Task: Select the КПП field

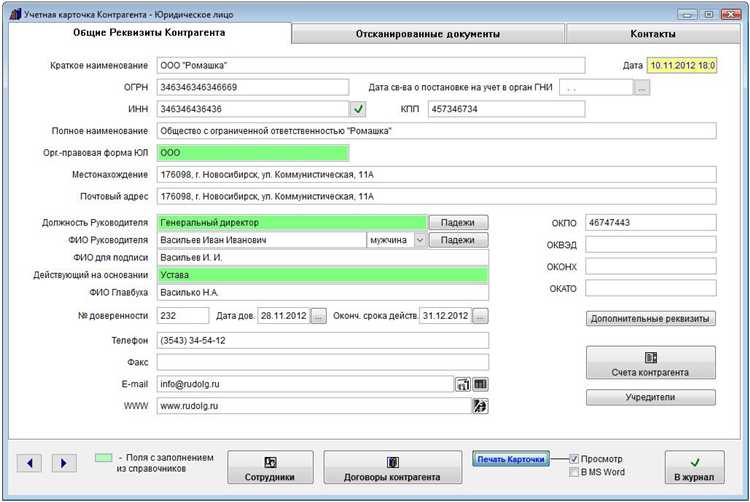Action: [x=506, y=109]
